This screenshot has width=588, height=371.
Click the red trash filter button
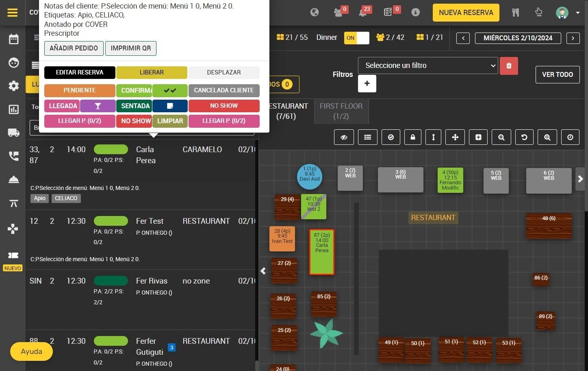[x=509, y=65]
